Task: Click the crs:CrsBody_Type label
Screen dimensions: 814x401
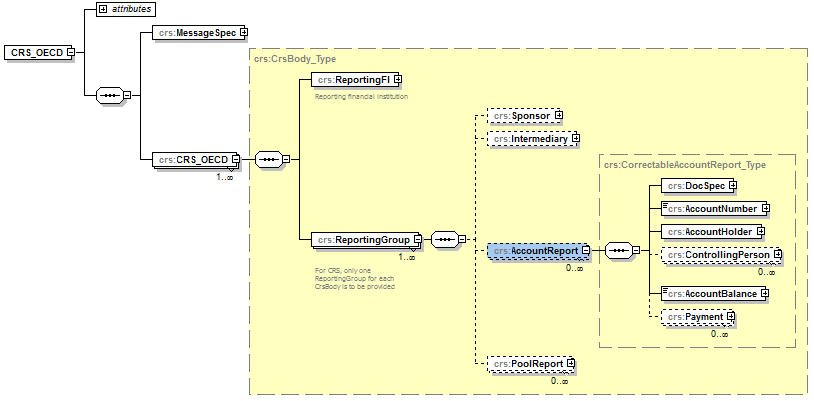Action: tap(295, 59)
